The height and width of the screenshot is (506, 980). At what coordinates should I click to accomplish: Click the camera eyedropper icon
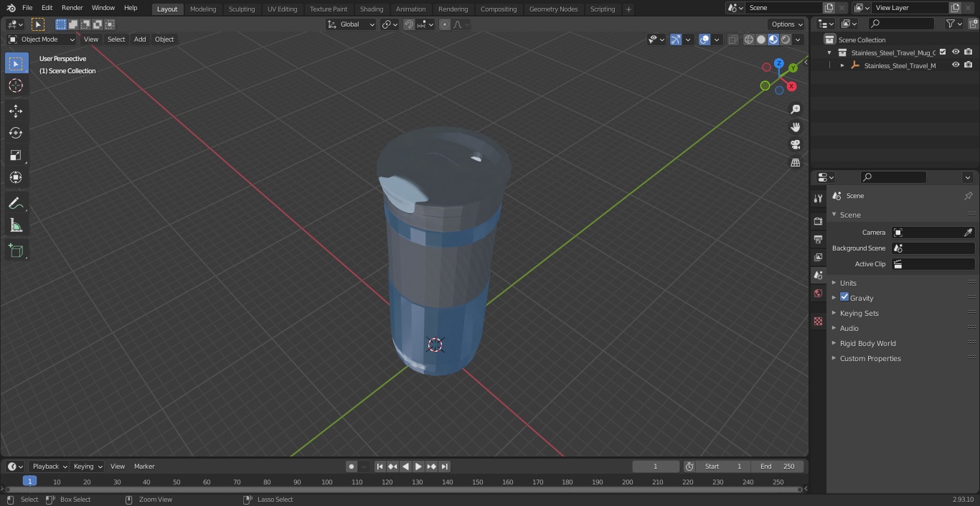968,233
